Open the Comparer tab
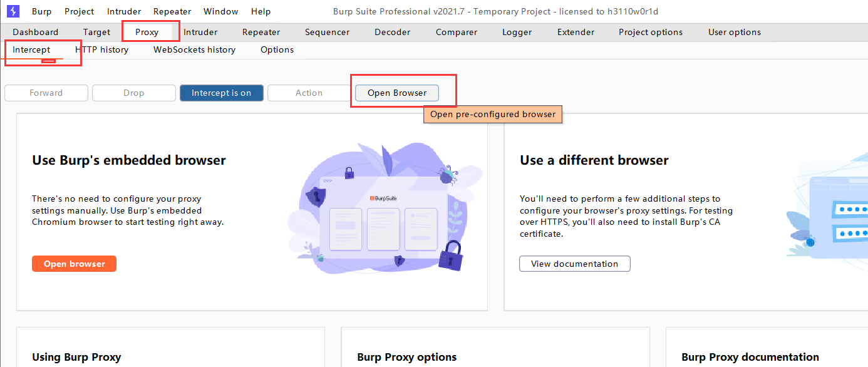This screenshot has height=367, width=868. (x=457, y=32)
